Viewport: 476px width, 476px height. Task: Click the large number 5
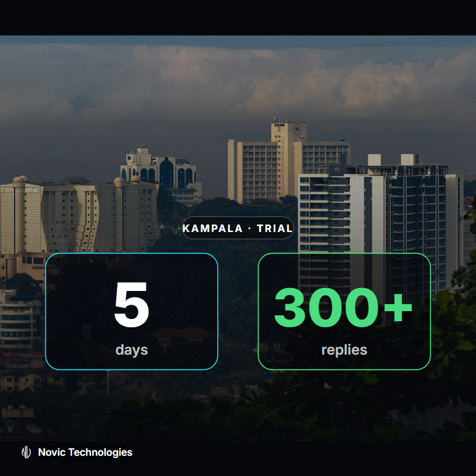pos(131,305)
